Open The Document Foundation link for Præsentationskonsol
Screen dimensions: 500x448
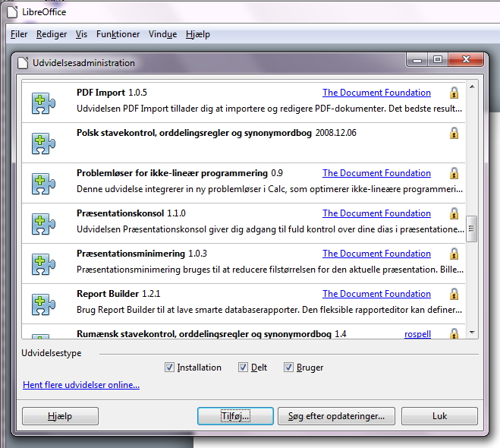(376, 213)
